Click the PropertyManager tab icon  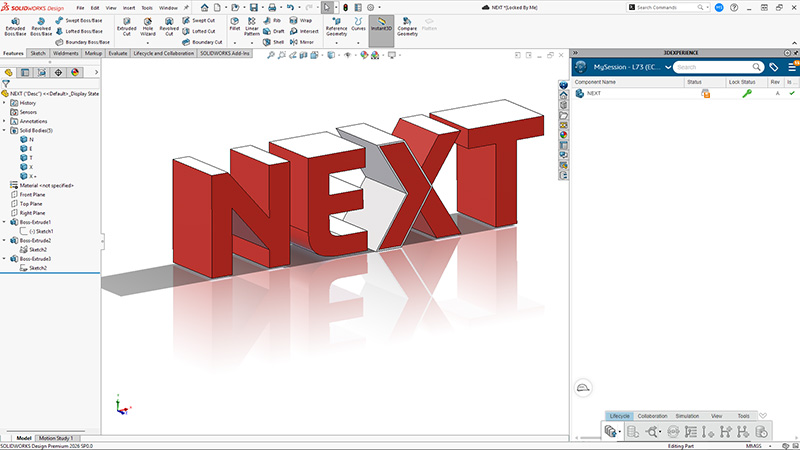25,72
